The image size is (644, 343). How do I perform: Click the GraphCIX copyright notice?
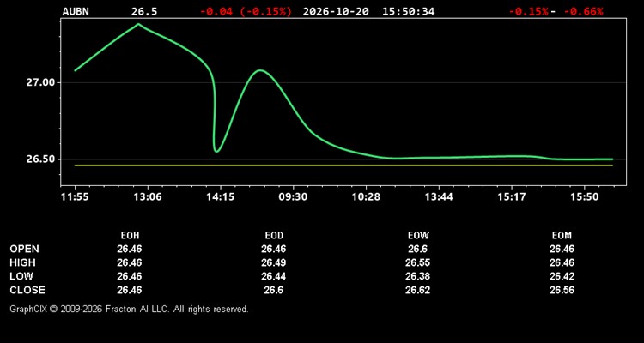pyautogui.click(x=129, y=309)
